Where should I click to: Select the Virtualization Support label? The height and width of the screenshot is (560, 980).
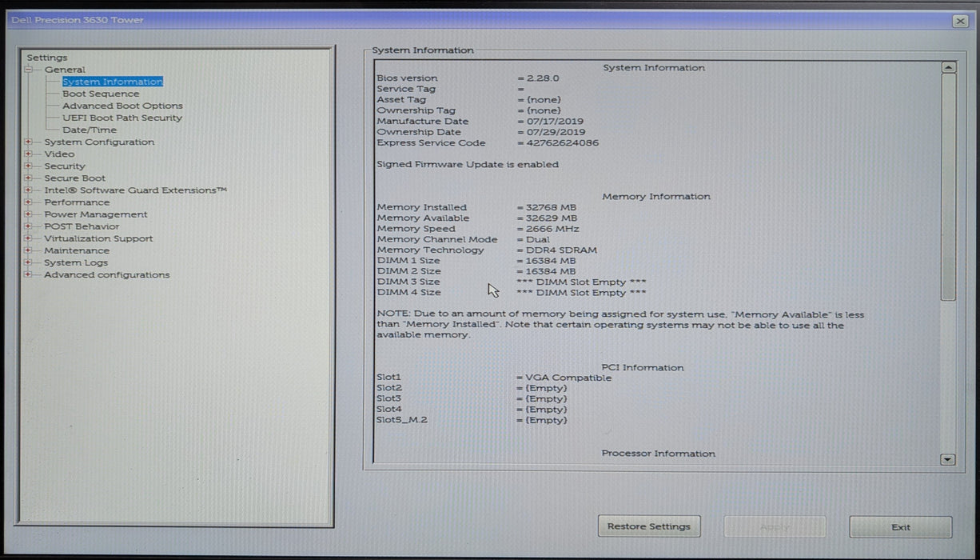click(98, 238)
